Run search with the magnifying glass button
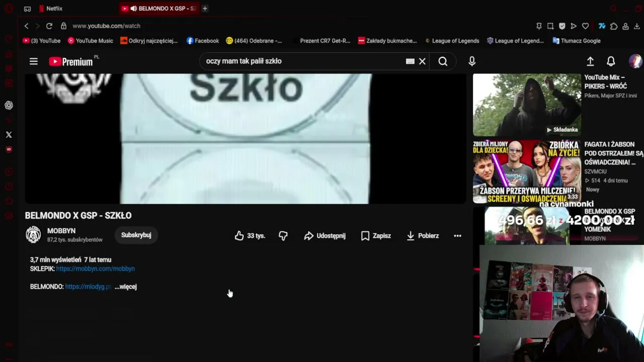The image size is (644, 362). point(443,61)
